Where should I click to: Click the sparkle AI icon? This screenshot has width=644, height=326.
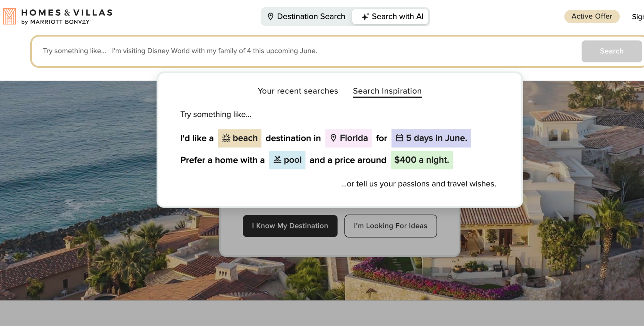tap(365, 17)
